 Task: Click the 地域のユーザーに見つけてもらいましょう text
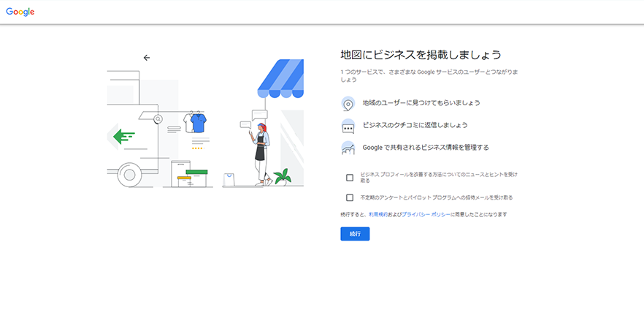point(421,103)
